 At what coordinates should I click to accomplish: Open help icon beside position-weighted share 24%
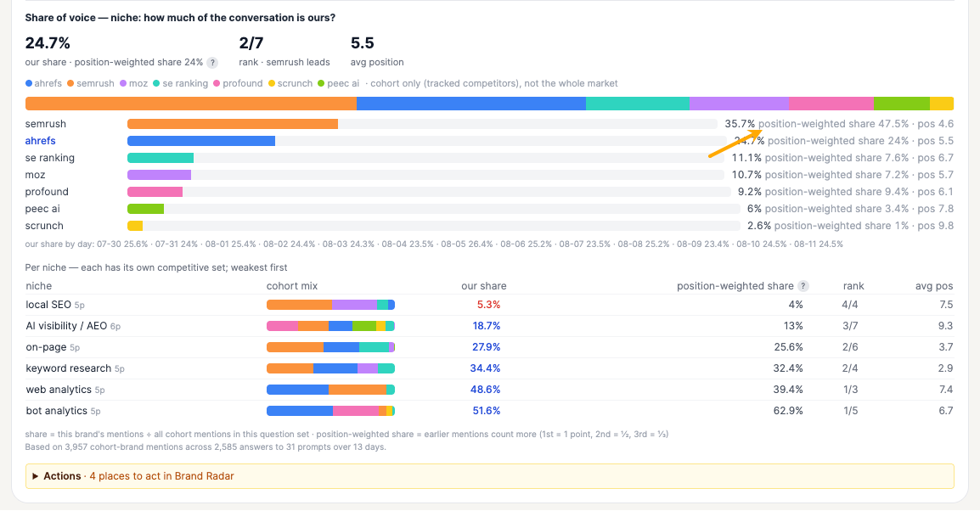[212, 63]
